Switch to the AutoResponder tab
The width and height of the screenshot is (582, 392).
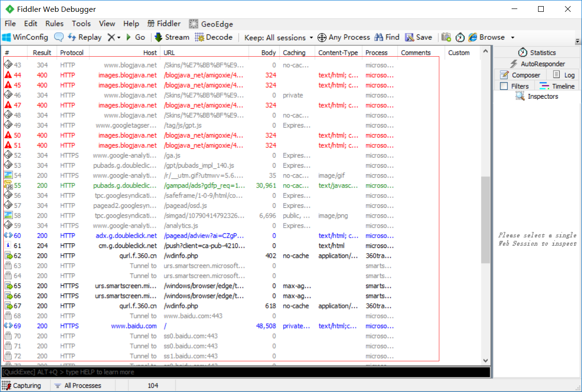pyautogui.click(x=537, y=64)
